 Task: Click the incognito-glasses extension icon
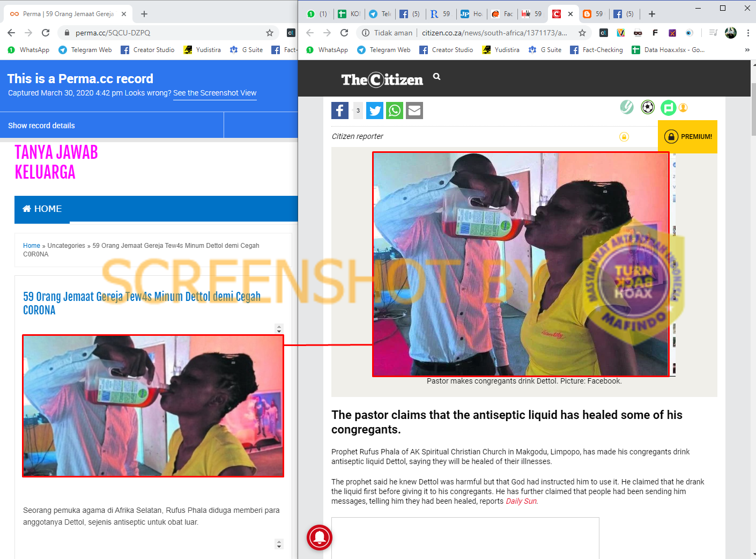(x=638, y=33)
